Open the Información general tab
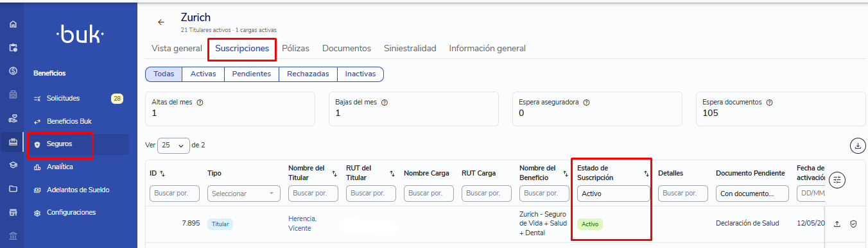This screenshot has width=868, height=248. coord(487,49)
